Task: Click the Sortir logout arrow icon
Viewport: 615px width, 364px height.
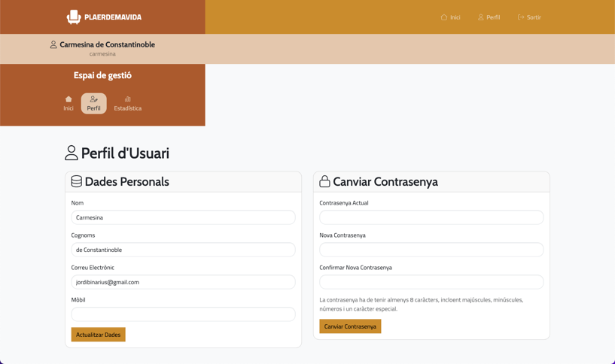Action: [x=521, y=17]
